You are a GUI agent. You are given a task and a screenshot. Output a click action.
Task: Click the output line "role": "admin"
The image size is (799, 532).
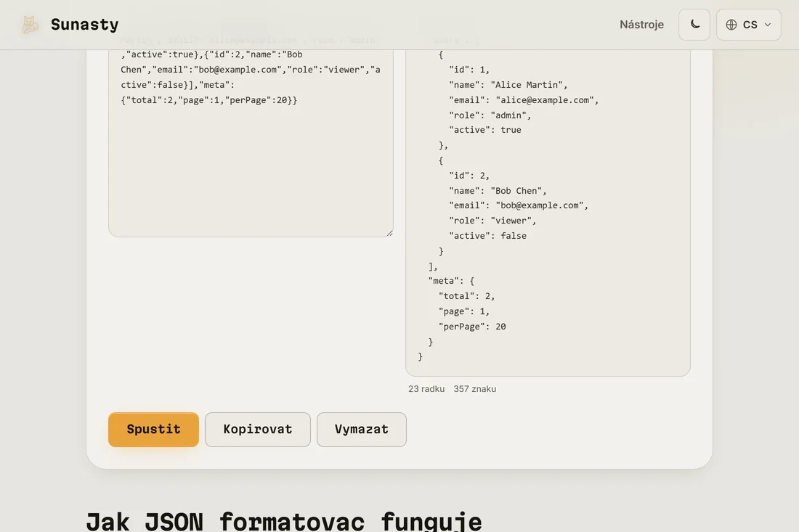click(490, 115)
